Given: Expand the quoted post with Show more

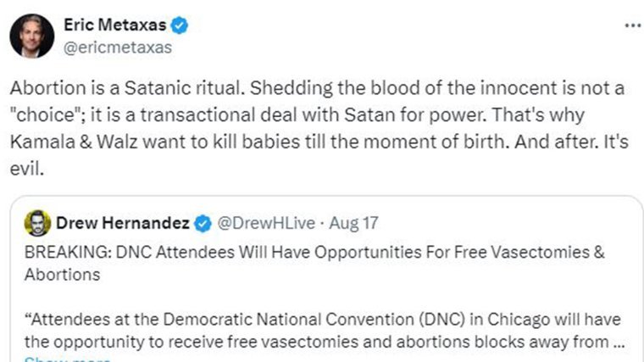Looking at the screenshot, I should tap(68, 359).
